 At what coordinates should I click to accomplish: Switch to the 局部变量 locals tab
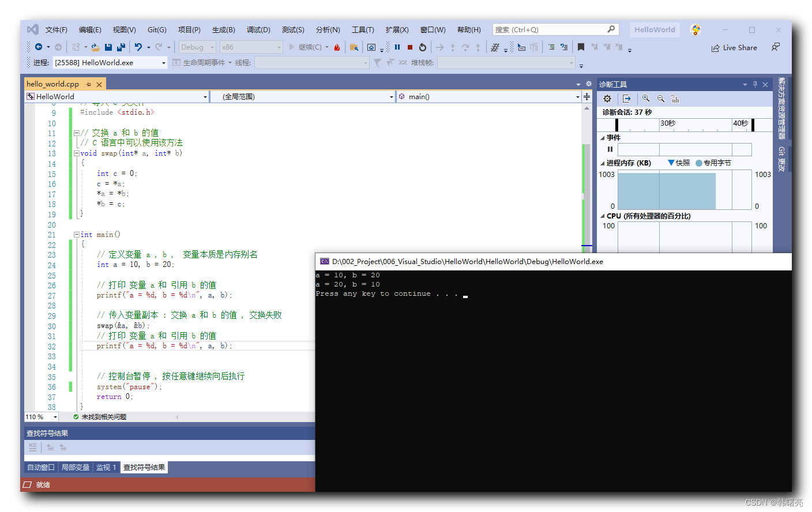point(76,468)
